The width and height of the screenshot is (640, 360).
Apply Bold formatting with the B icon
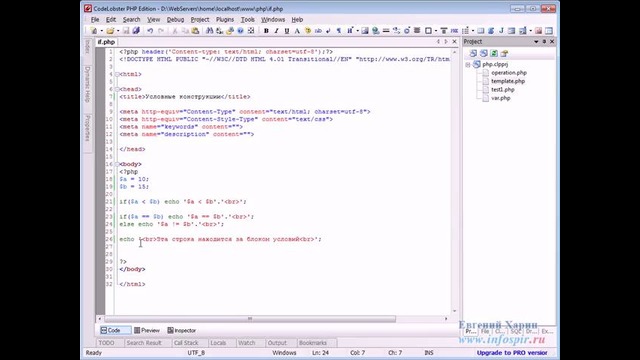coord(266,31)
